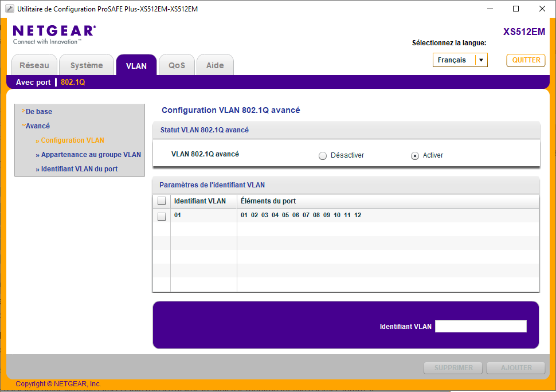This screenshot has width=556, height=392.
Task: Go to the QoS tab
Action: pos(177,65)
